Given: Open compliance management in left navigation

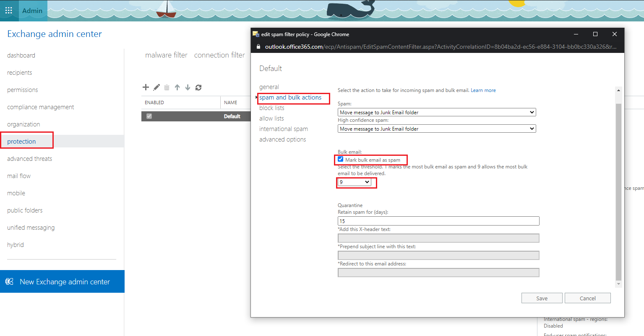Looking at the screenshot, I should [x=41, y=107].
